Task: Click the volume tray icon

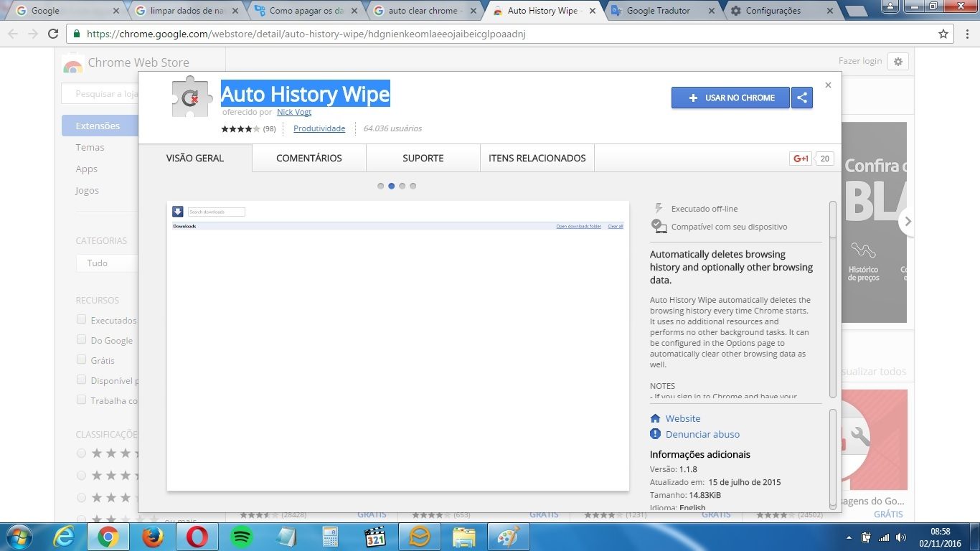Action: click(900, 537)
